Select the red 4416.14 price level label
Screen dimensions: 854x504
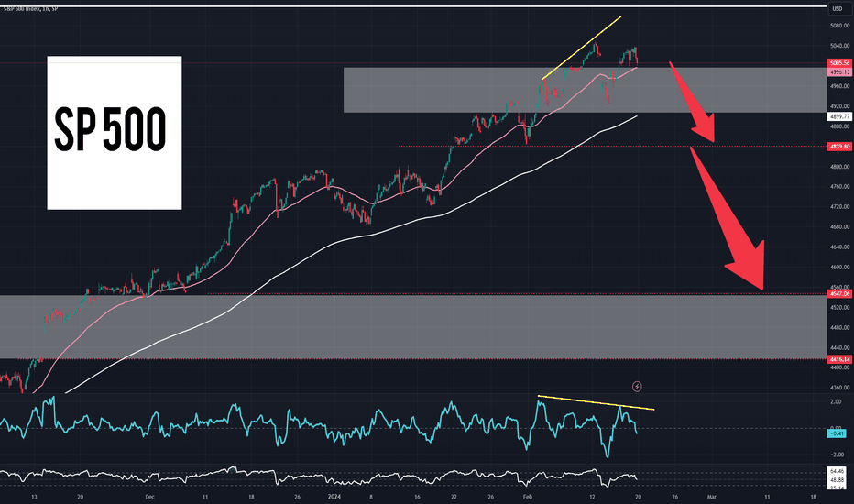(x=839, y=359)
